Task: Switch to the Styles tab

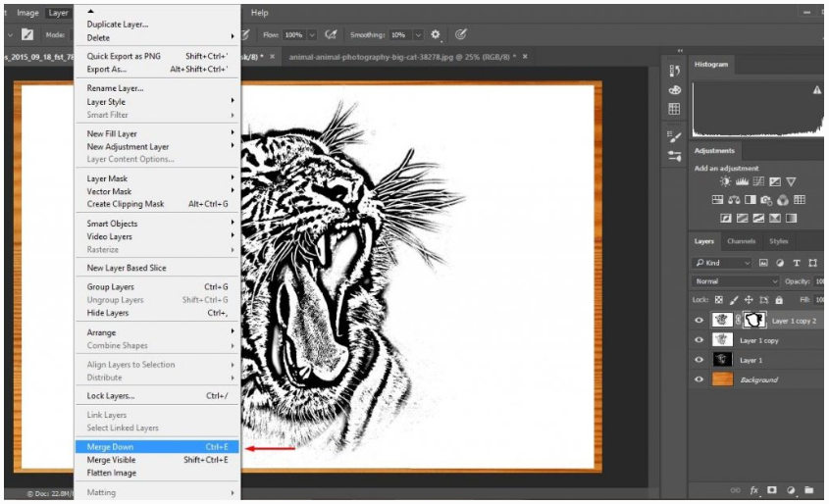Action: (778, 241)
